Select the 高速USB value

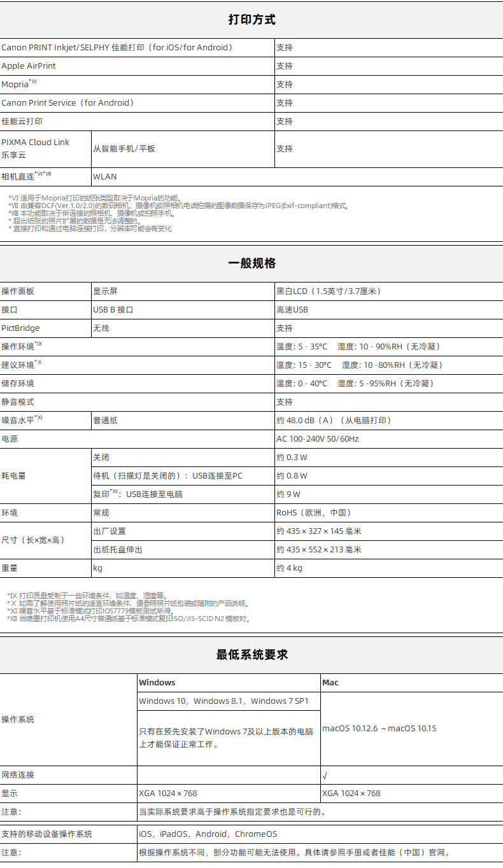tap(292, 309)
